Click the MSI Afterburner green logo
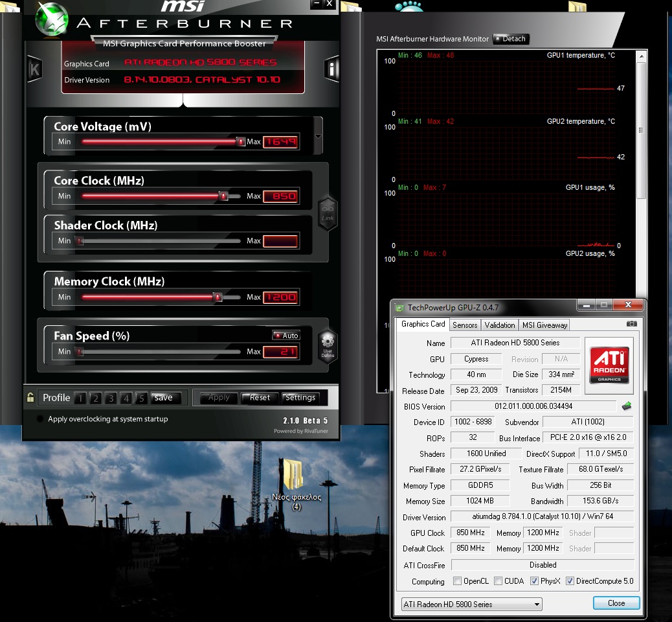672x622 pixels. point(51,19)
